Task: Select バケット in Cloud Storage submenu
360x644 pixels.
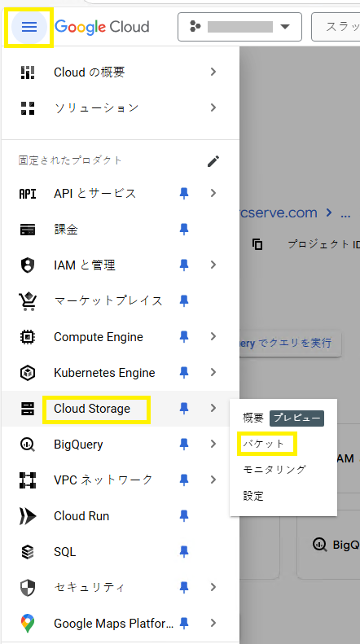Action: click(263, 444)
